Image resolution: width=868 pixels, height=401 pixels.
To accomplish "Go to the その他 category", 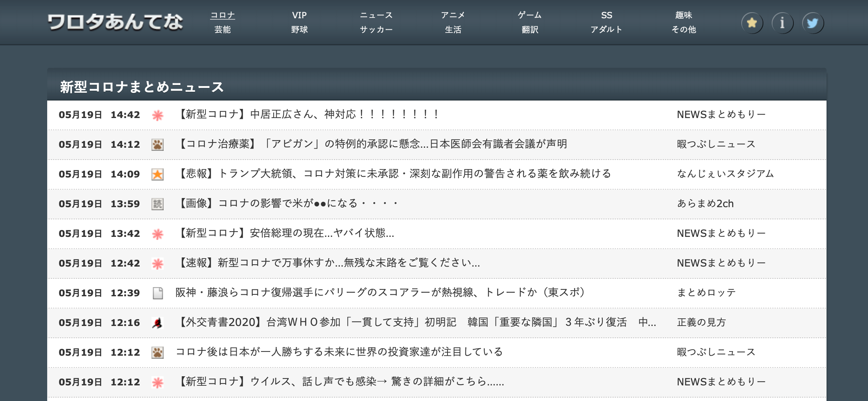I will (x=683, y=29).
